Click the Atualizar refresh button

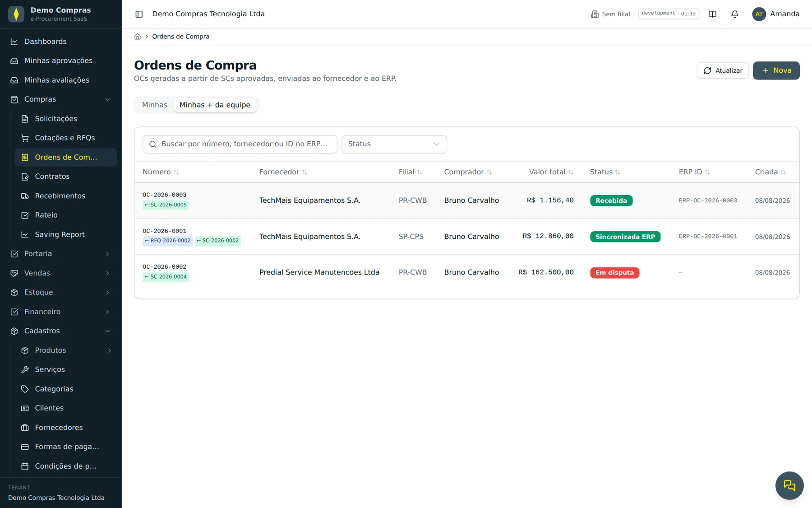click(723, 70)
